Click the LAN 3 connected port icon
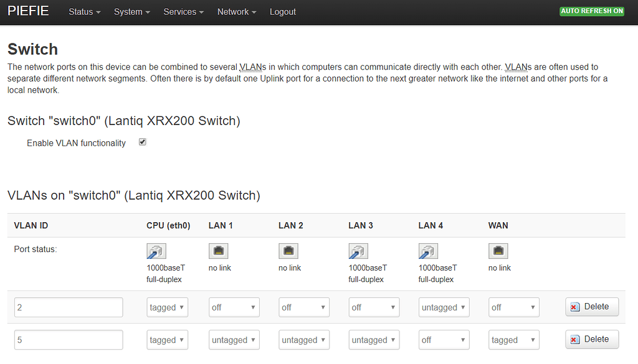Viewport: 638px width, 364px height. pos(358,251)
